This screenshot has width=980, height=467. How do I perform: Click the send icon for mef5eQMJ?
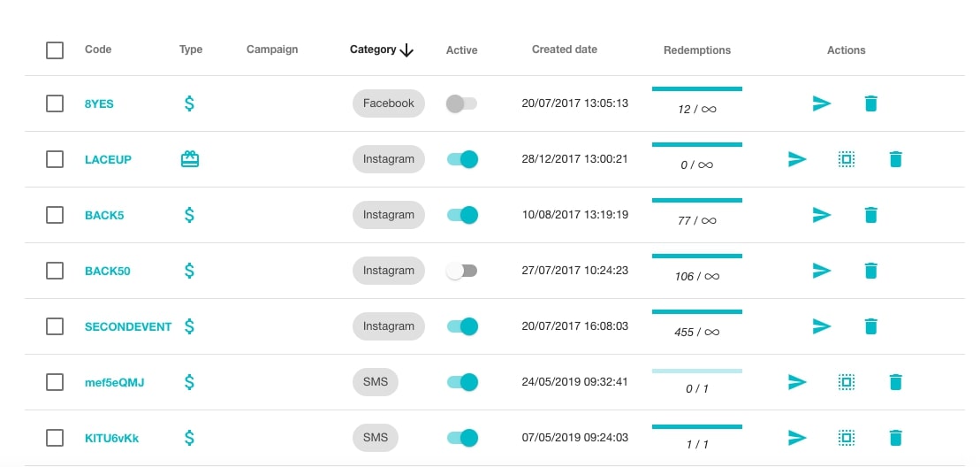tap(797, 382)
